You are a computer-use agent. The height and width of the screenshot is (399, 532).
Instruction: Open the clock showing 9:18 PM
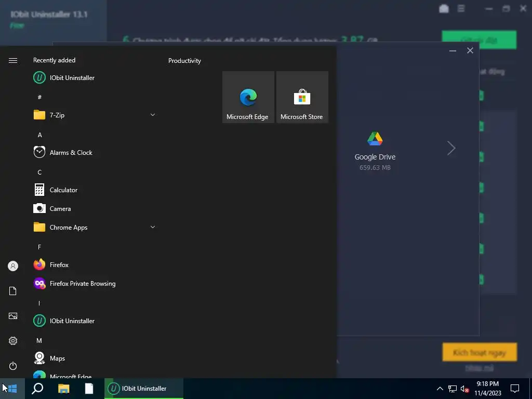pos(487,389)
